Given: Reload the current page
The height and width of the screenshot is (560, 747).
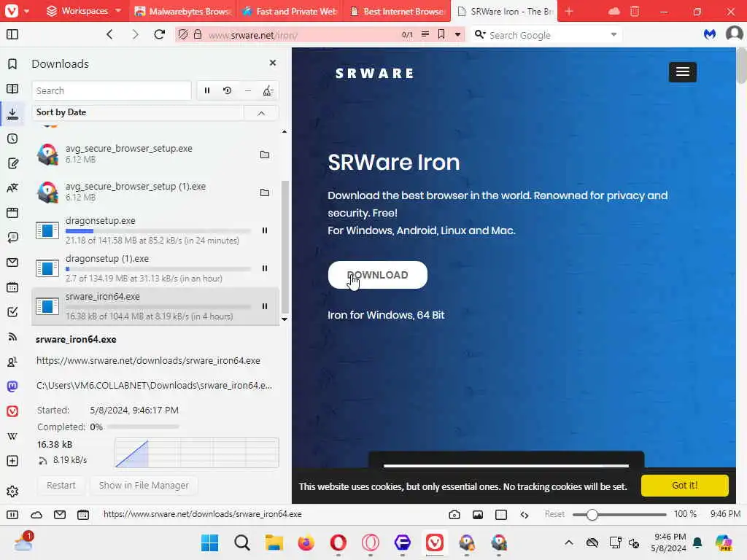Looking at the screenshot, I should [x=160, y=34].
